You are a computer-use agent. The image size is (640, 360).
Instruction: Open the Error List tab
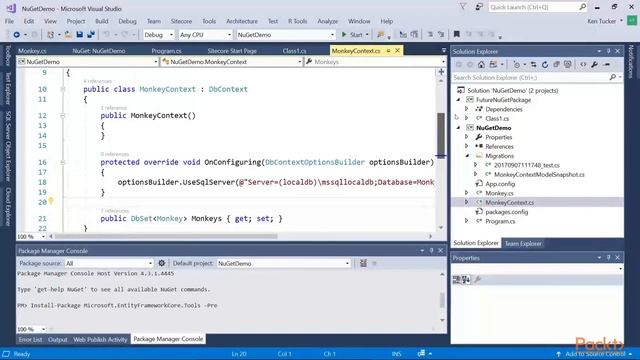[30, 339]
